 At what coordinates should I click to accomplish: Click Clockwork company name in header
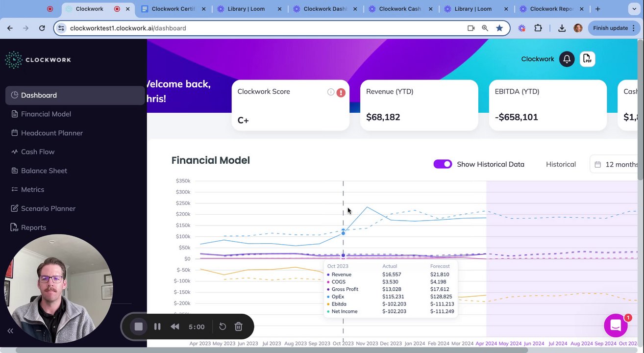point(538,59)
